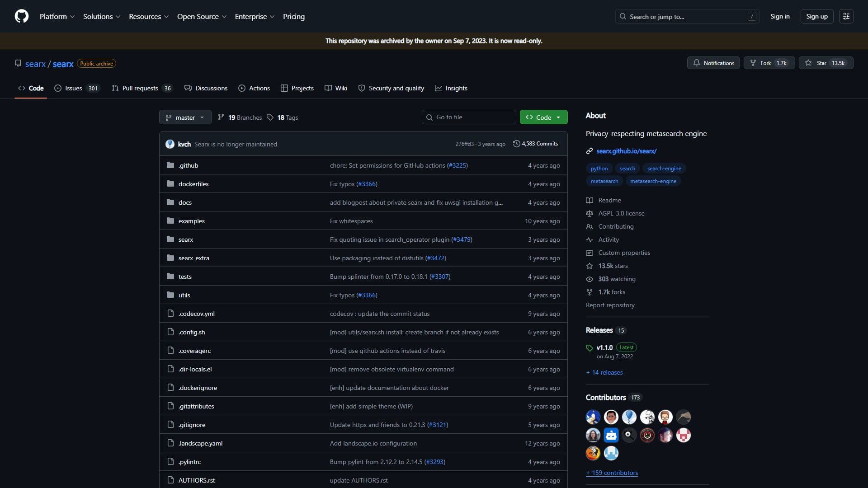Click the Readme book icon in About
Viewport: 868px width, 488px height.
[590, 200]
